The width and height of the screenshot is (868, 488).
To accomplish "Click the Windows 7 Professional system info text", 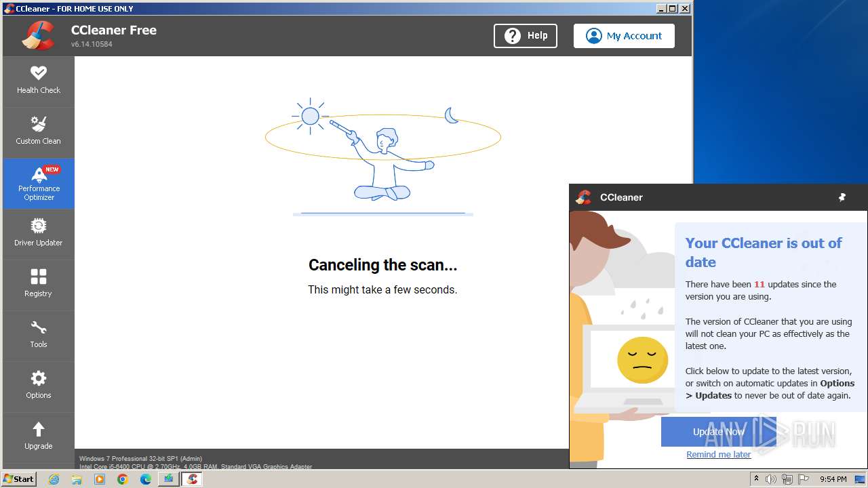I will [x=140, y=459].
